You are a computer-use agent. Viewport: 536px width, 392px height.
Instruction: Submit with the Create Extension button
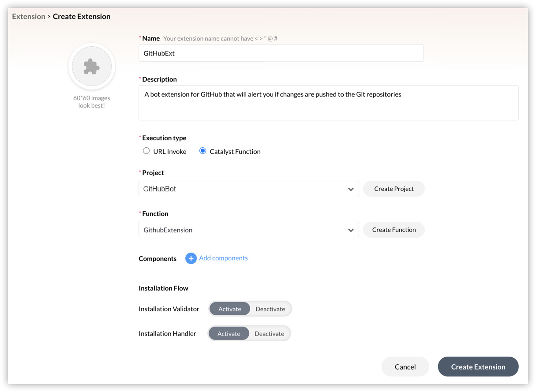click(478, 367)
